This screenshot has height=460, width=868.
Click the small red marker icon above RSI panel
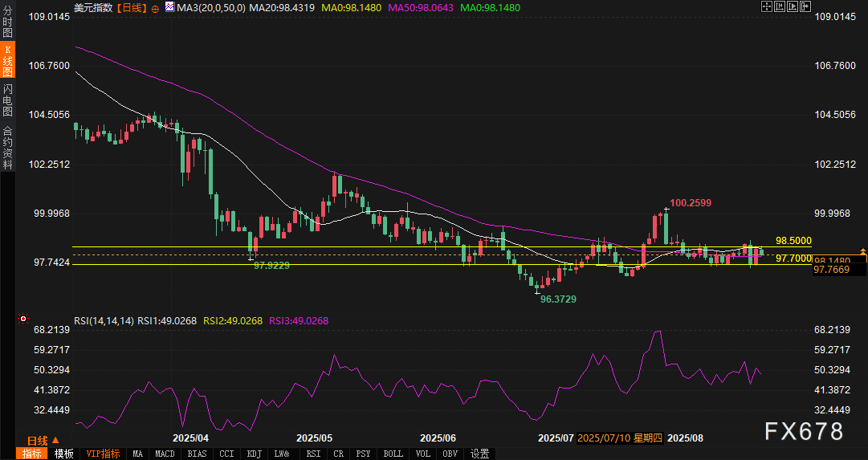(x=23, y=319)
